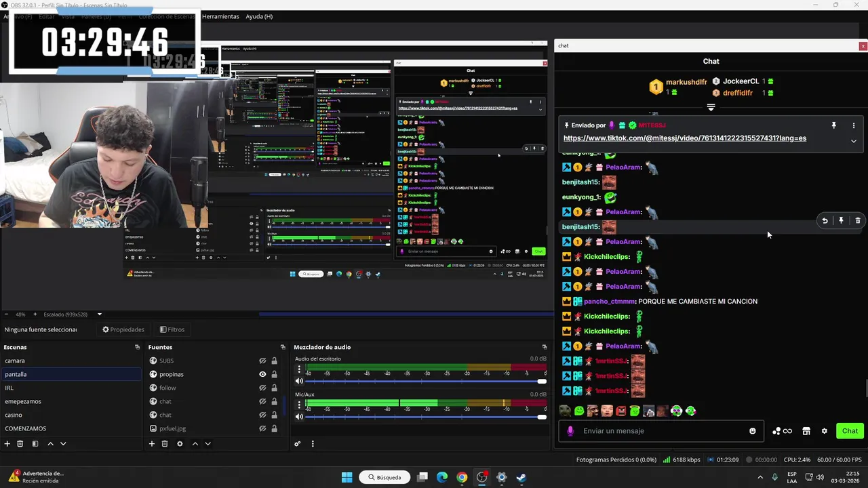Hide the propinas source via eye icon
The image size is (868, 488).
[x=262, y=374]
